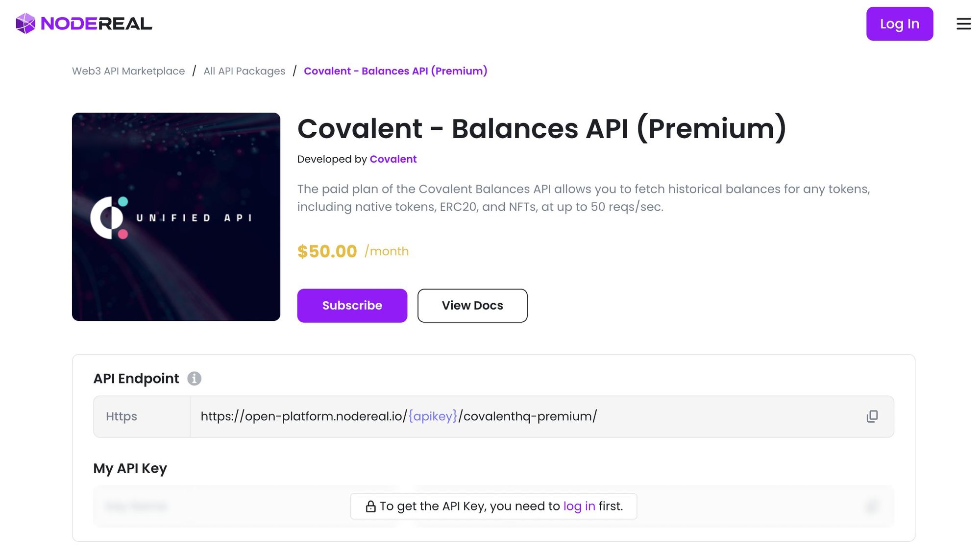
Task: Copy the API endpoint URL
Action: [872, 416]
